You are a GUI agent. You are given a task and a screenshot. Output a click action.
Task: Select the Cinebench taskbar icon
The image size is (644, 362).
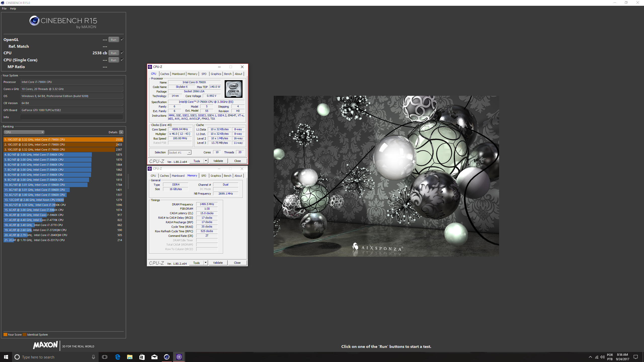click(167, 357)
